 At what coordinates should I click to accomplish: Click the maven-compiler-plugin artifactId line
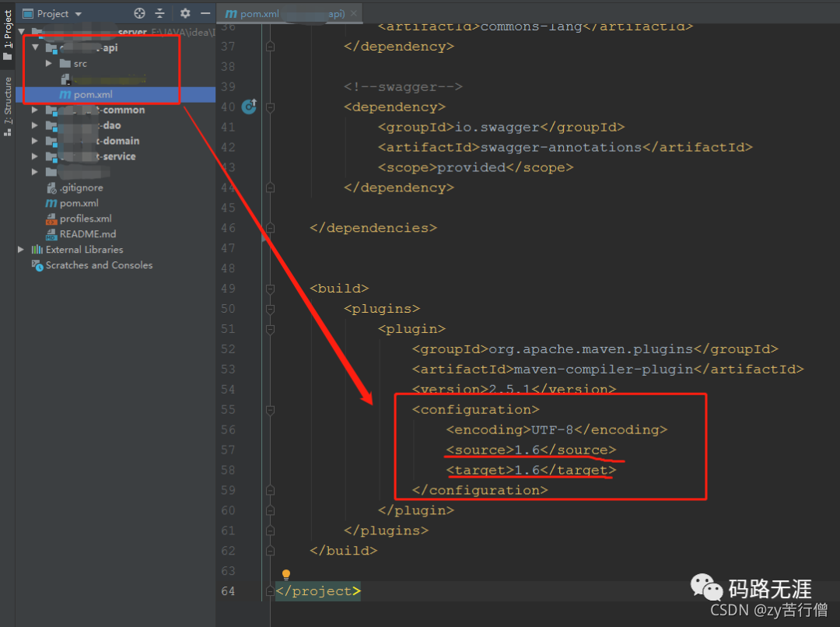[x=607, y=370]
